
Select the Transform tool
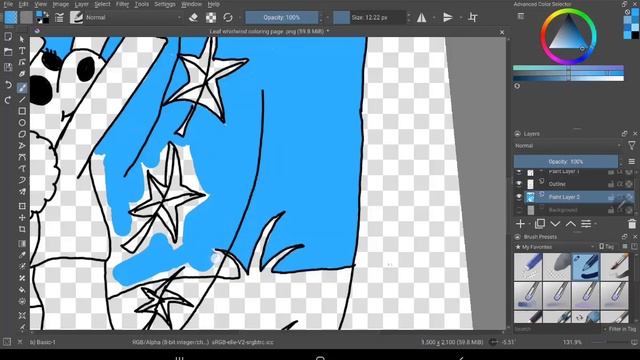pyautogui.click(x=22, y=206)
